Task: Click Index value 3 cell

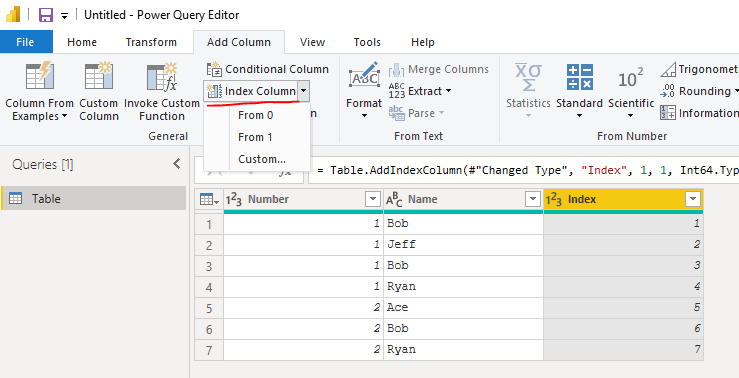Action: click(624, 266)
